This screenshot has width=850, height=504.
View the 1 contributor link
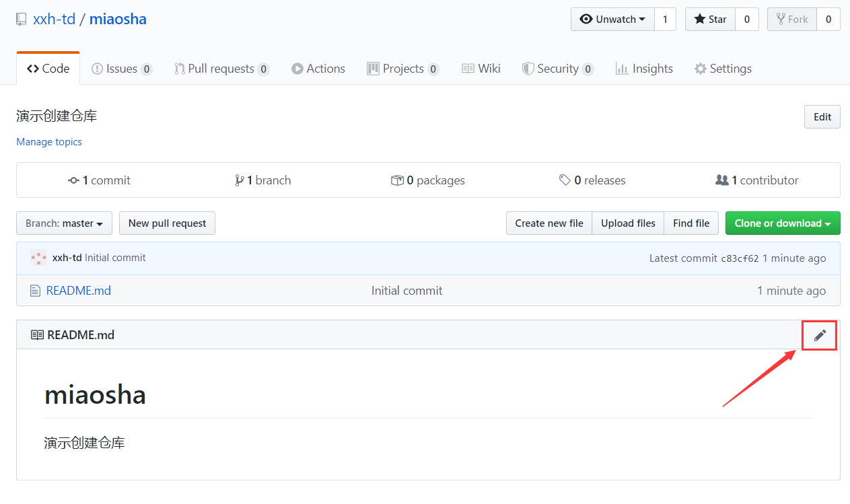[756, 180]
